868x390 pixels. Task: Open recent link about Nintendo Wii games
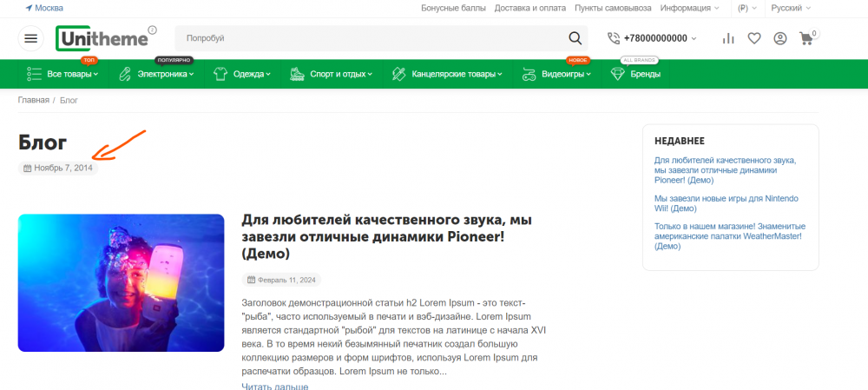[x=727, y=203]
